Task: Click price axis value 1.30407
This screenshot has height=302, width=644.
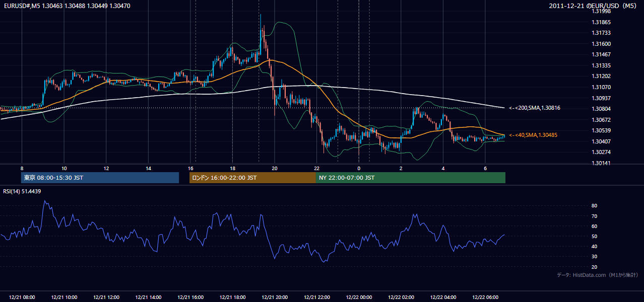Action: point(601,141)
